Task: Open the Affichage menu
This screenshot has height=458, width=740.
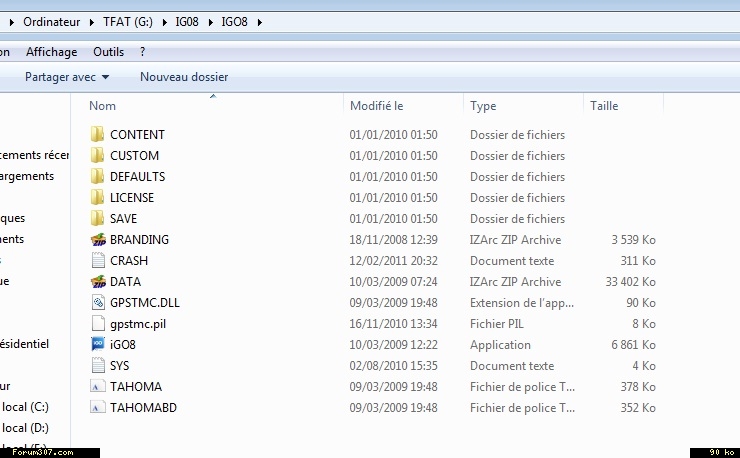Action: [x=51, y=52]
